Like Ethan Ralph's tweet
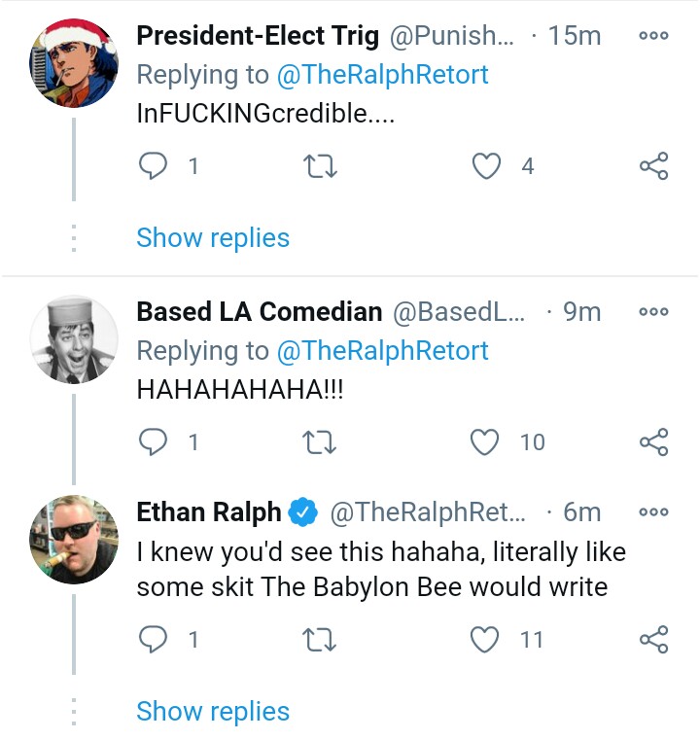700x740 pixels. (x=485, y=640)
